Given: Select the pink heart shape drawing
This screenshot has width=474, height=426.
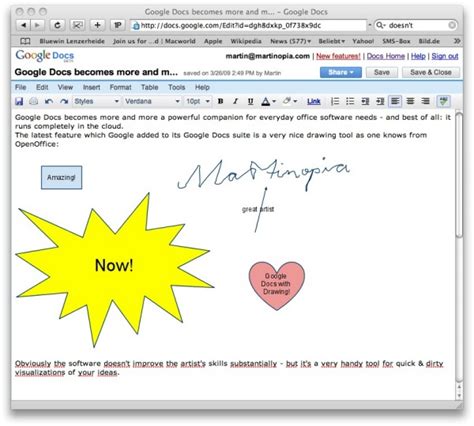Looking at the screenshot, I should pyautogui.click(x=277, y=285).
